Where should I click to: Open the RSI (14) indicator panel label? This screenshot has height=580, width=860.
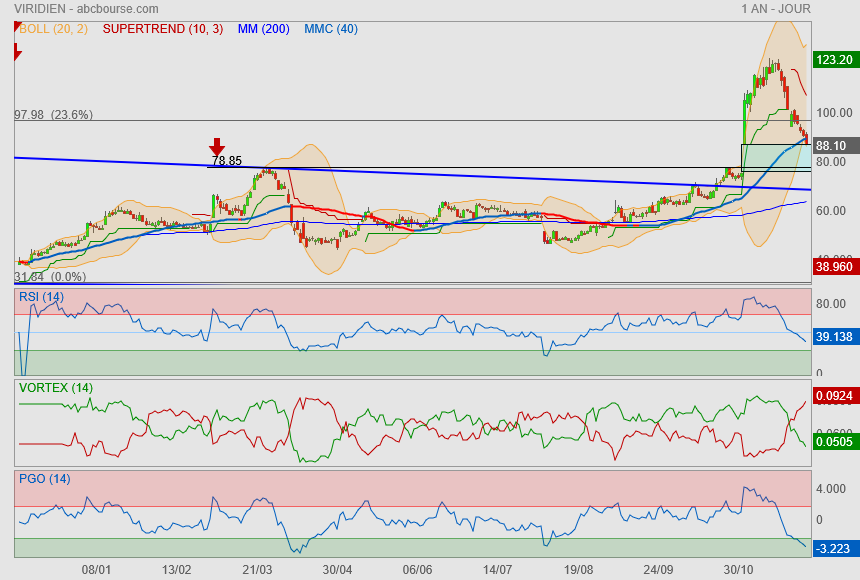[41, 296]
